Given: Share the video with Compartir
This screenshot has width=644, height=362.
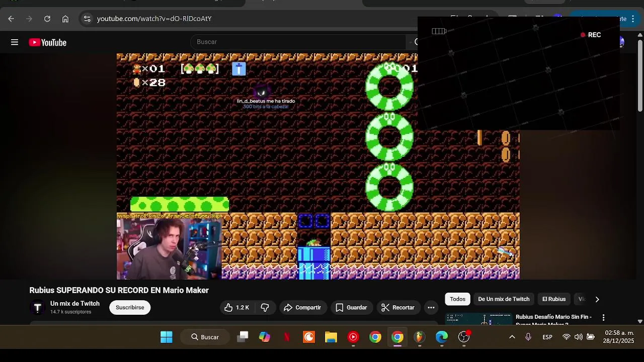Looking at the screenshot, I should 302,308.
